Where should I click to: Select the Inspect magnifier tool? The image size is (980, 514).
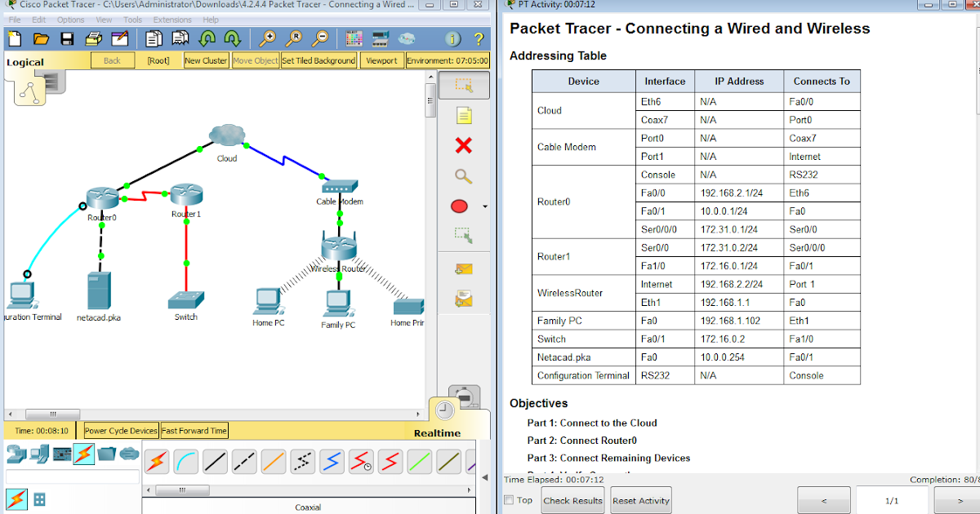(x=464, y=176)
